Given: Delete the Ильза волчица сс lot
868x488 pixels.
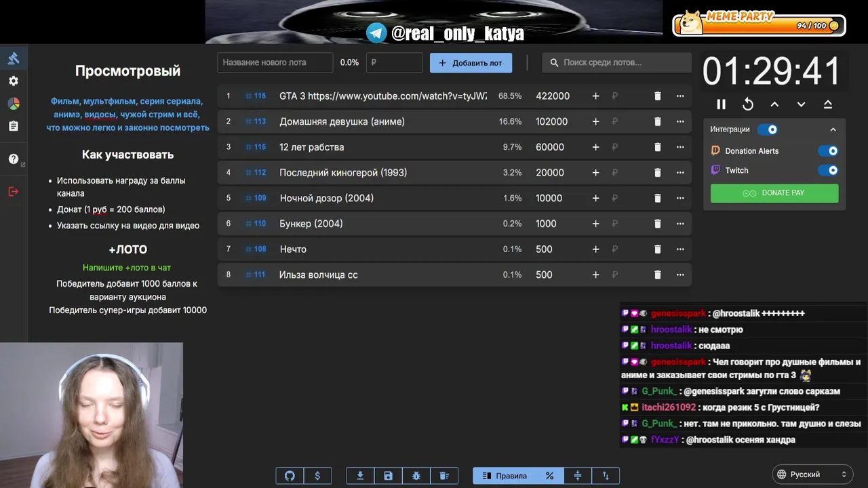Looking at the screenshot, I should (x=657, y=274).
